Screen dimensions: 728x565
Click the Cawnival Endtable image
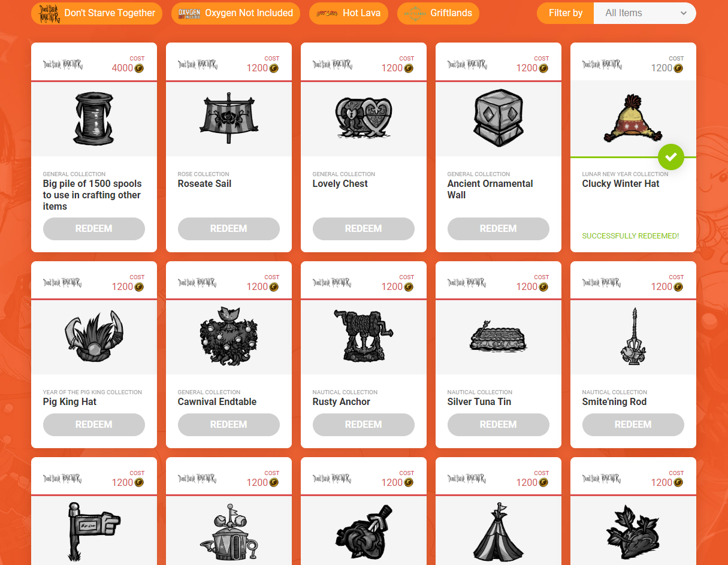(228, 336)
